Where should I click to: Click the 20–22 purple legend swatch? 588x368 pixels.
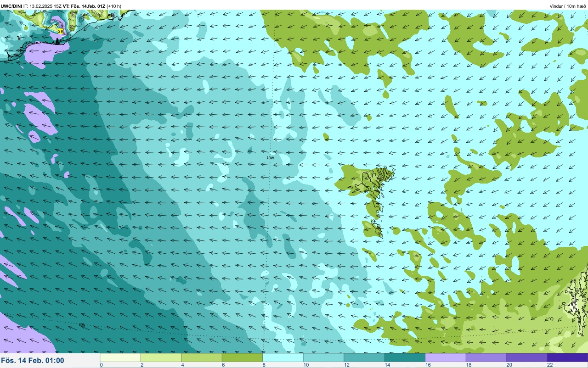point(527,357)
